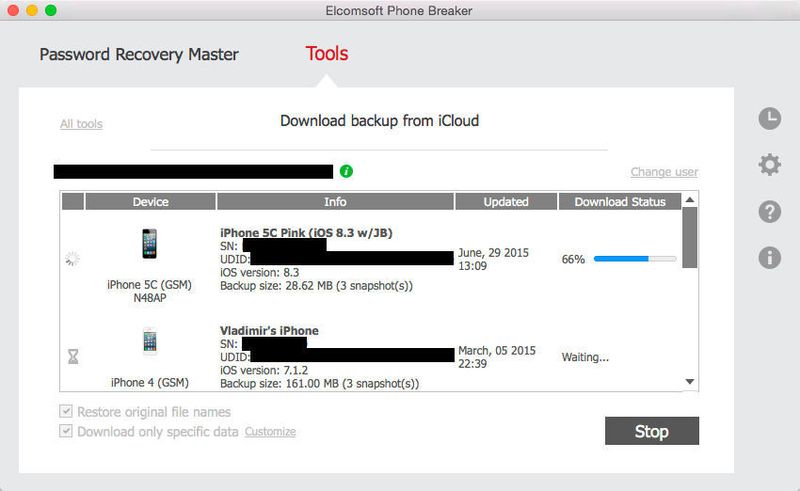This screenshot has height=491, width=800.
Task: Click the March, 05 2015 updated date
Action: 496,357
